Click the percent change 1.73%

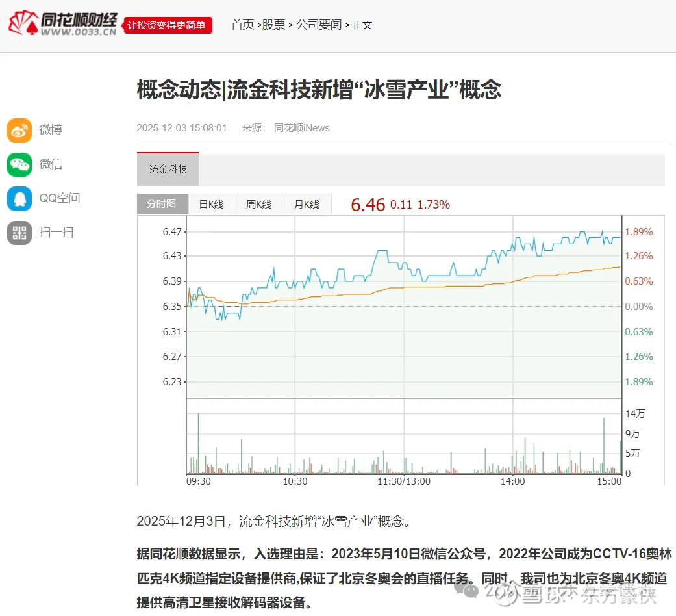[x=434, y=205]
